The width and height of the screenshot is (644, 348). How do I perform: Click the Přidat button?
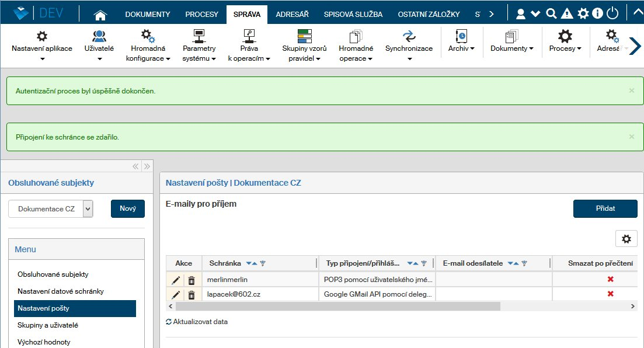coord(605,208)
